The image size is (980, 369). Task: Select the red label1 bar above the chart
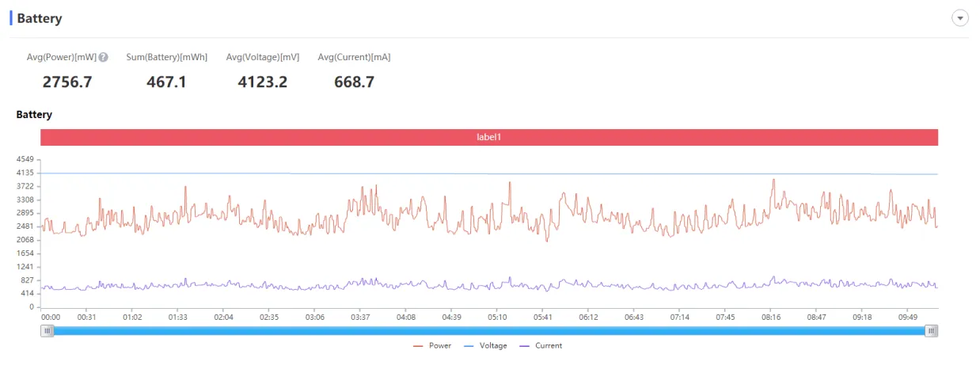coord(489,137)
